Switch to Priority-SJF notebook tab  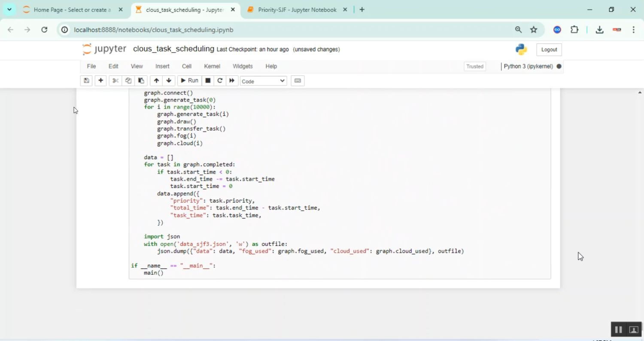296,10
